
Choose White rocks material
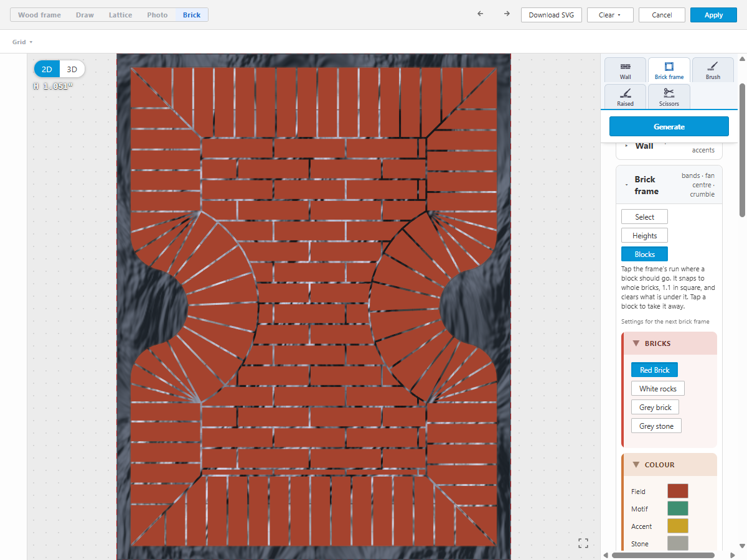point(658,388)
